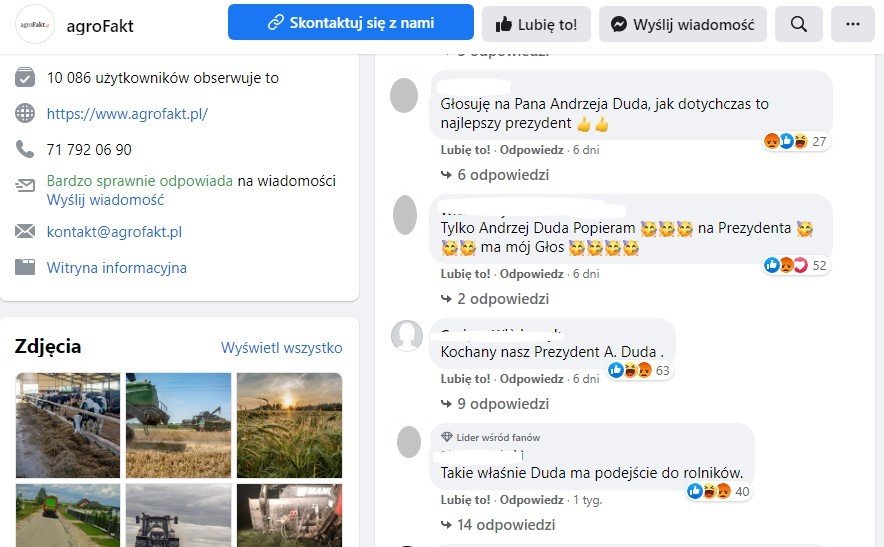Image resolution: width=884 pixels, height=547 pixels.
Task: Expand the 9 odpowiedzi replies thread
Action: click(x=495, y=404)
